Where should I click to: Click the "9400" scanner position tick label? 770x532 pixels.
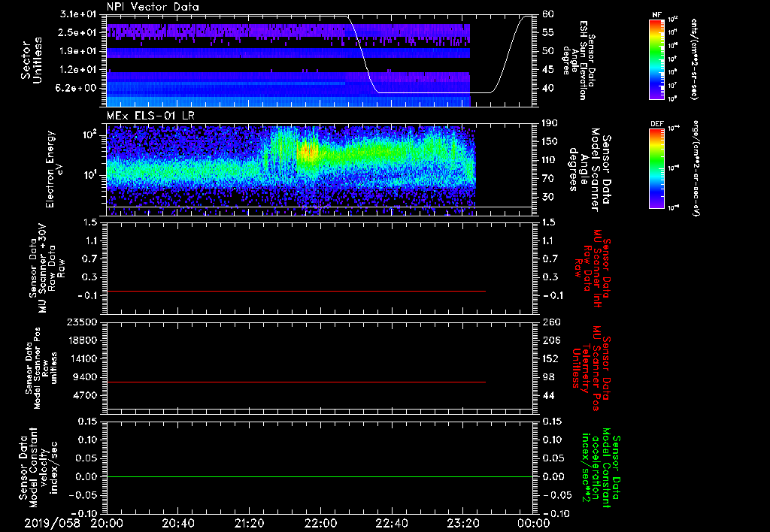point(86,377)
